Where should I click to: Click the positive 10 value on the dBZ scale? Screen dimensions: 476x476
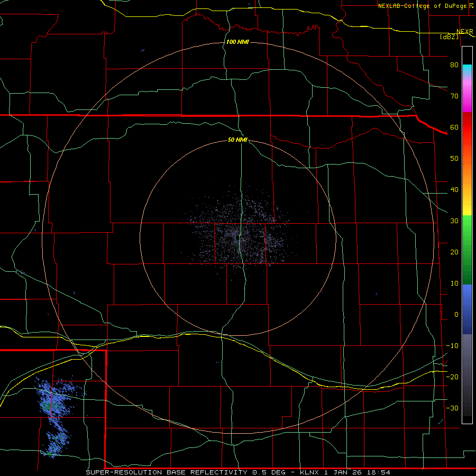pyautogui.click(x=454, y=283)
